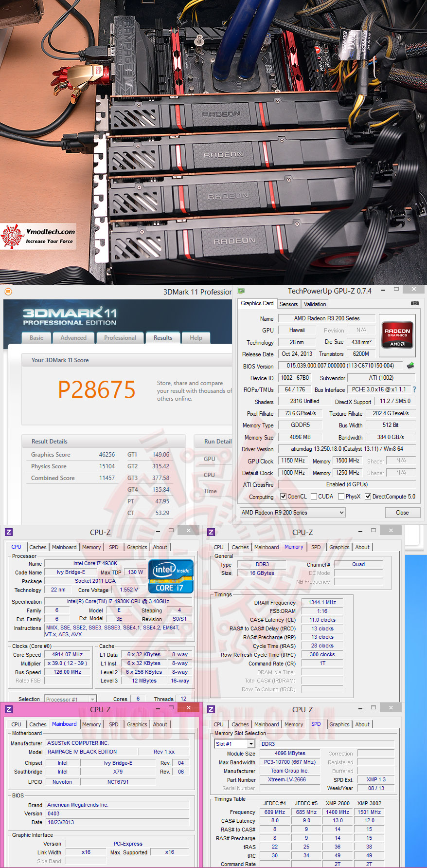The image size is (427, 868).
Task: Click the RAMPAGE IV BLACK EDITION model field
Action: click(91, 752)
